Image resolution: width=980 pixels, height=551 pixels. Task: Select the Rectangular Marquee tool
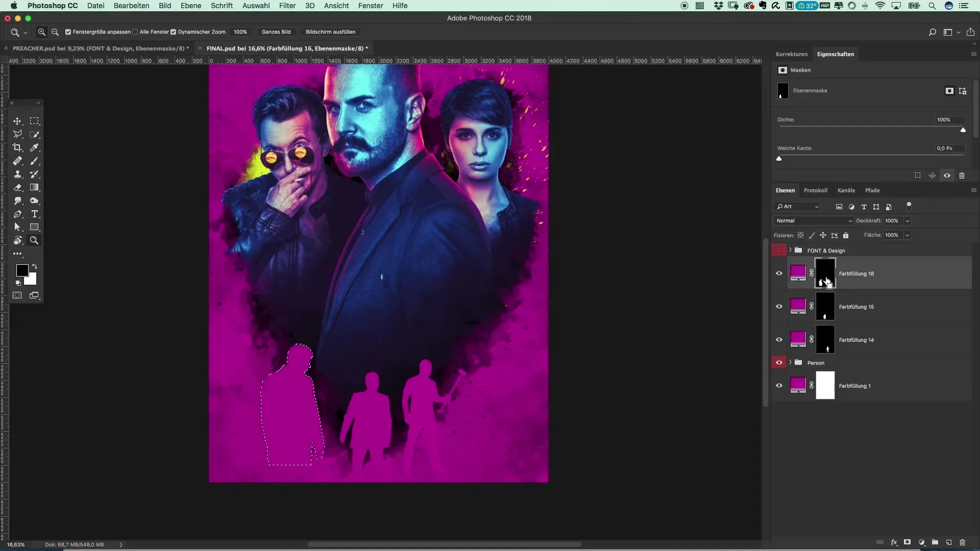[34, 121]
